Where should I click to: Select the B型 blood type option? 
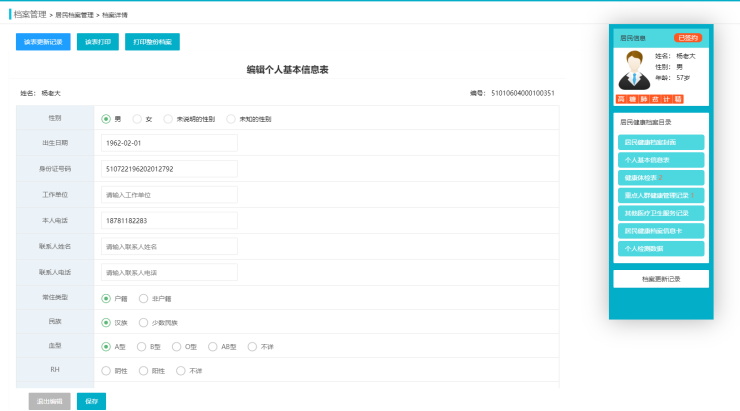tap(142, 346)
